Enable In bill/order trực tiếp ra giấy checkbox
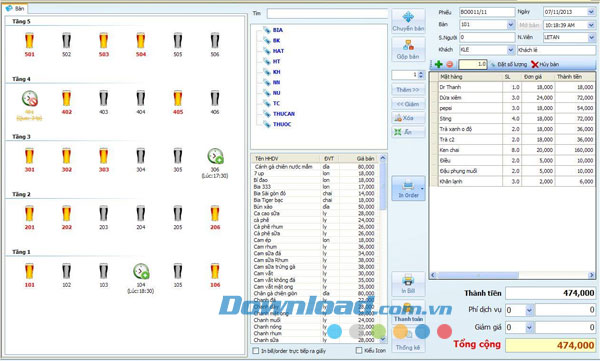Viewport: 600px width, 361px height. [x=256, y=351]
